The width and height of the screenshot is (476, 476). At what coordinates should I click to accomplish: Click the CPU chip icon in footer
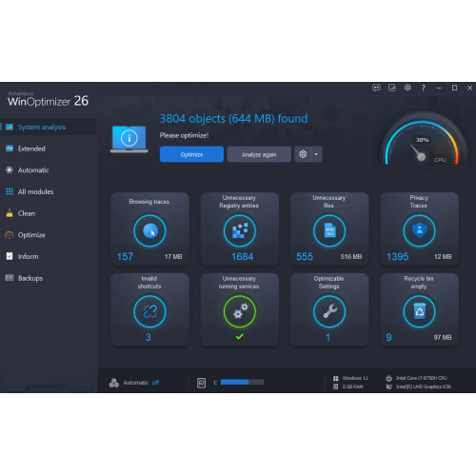pos(388,378)
